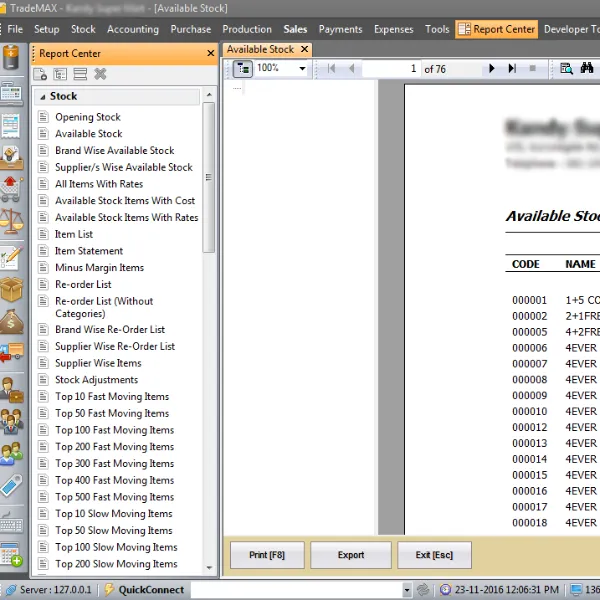600x600 pixels.
Task: Open the Item Statement report
Action: [89, 251]
